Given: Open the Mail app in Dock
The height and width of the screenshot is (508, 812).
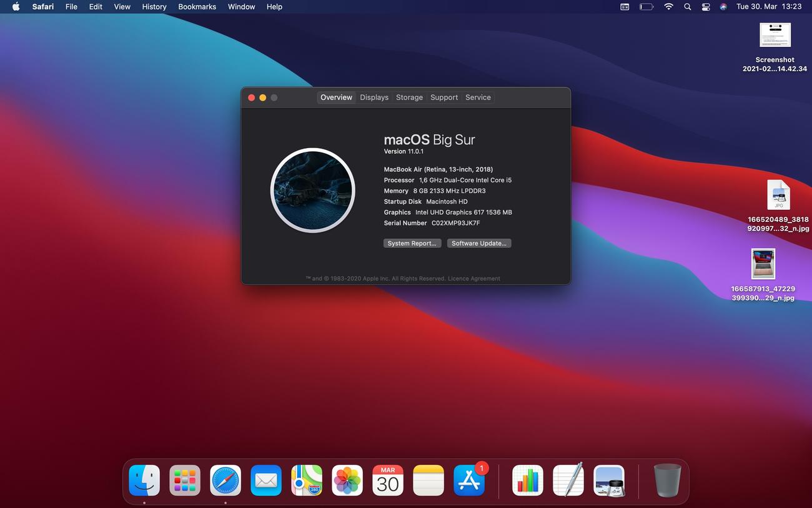Looking at the screenshot, I should click(x=266, y=481).
